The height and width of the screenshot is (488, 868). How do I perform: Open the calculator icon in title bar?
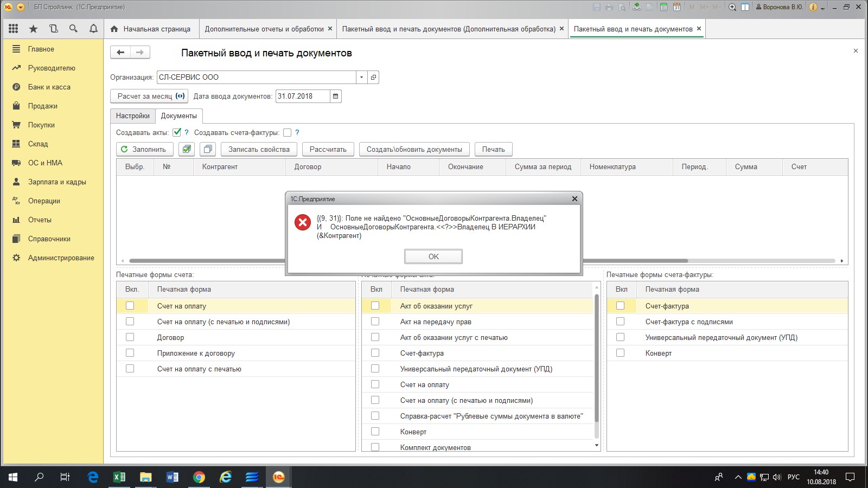click(663, 7)
